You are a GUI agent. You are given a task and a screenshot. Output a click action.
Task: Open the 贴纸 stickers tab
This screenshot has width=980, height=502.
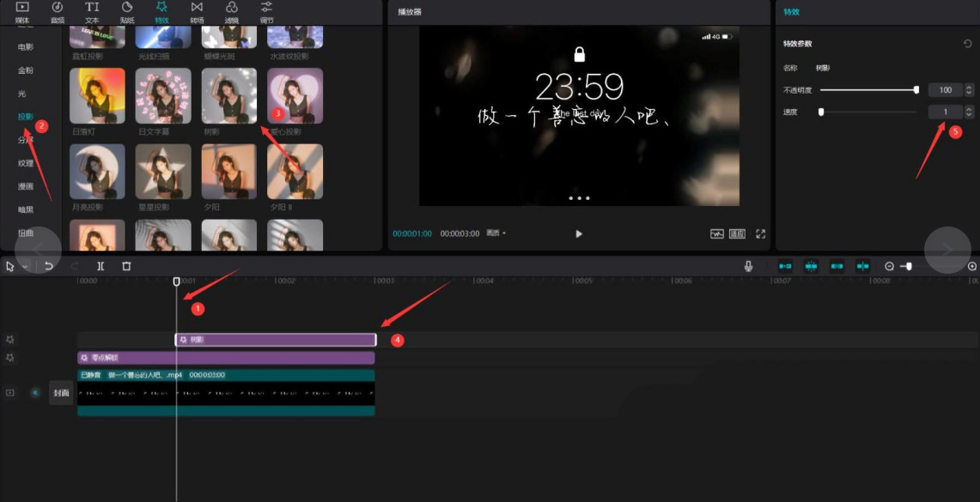[x=127, y=11]
